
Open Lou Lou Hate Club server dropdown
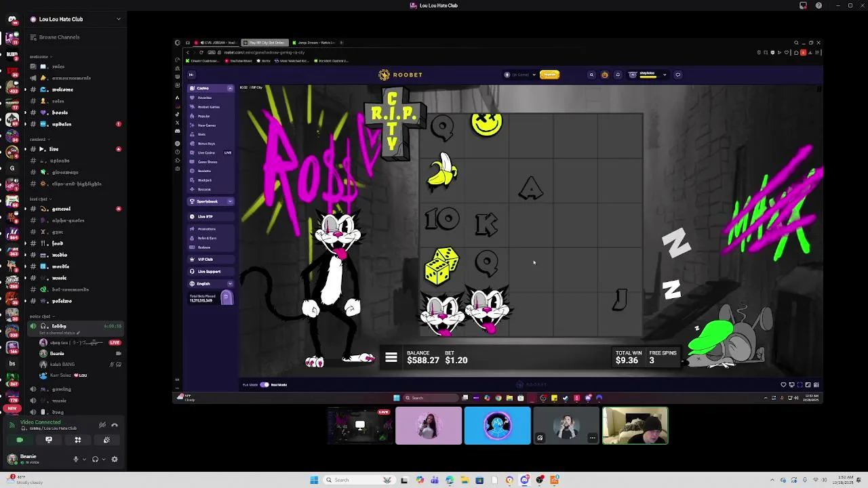(119, 19)
